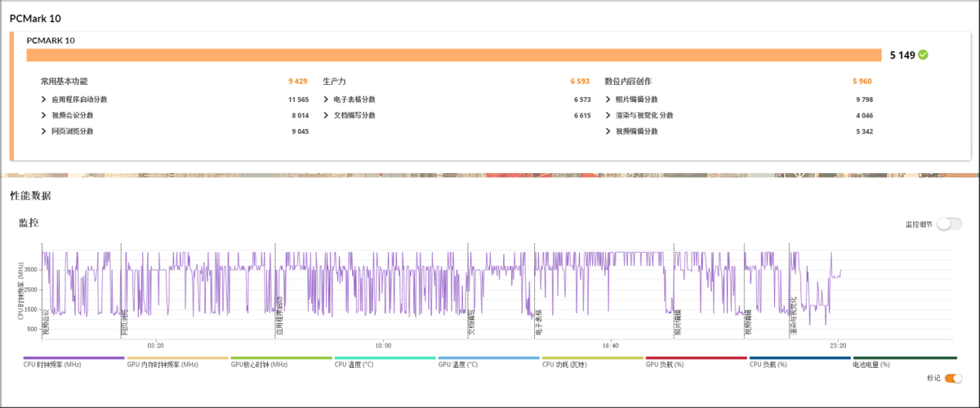The height and width of the screenshot is (408, 980).
Task: Select the GPU核心时钟 (MHz) legend
Action: click(x=281, y=361)
